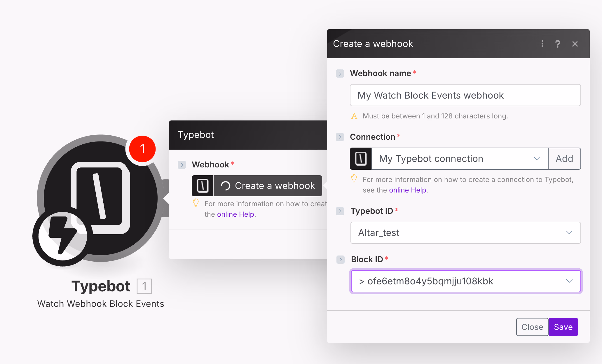The height and width of the screenshot is (364, 602).
Task: Open the online Help link about Typebot connections
Action: point(407,190)
